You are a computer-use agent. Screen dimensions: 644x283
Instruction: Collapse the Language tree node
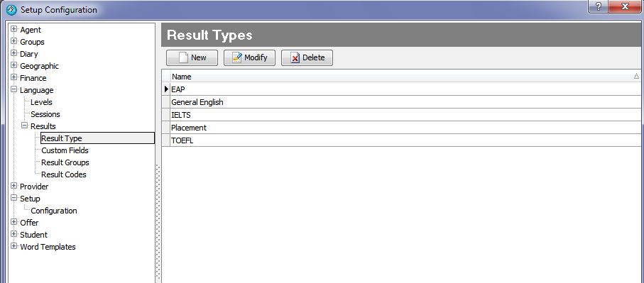pos(13,89)
